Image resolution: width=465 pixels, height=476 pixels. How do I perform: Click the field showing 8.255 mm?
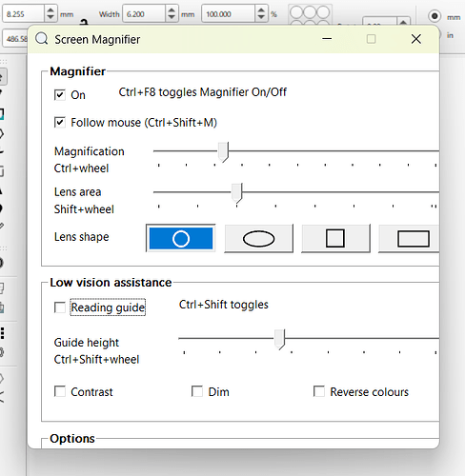(x=23, y=14)
